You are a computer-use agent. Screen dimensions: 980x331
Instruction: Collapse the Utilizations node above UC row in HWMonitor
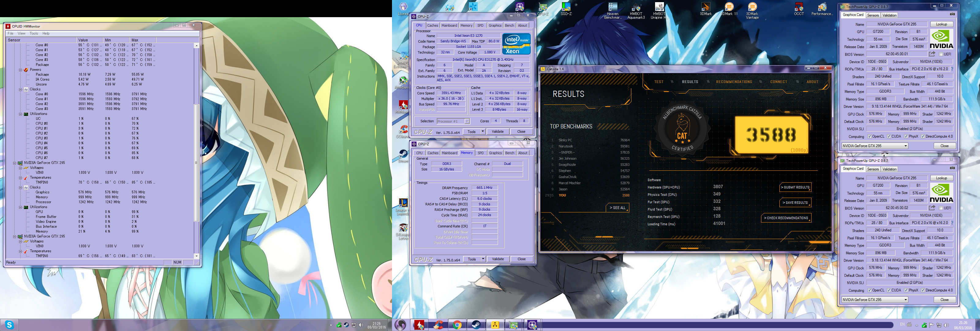pos(21,114)
